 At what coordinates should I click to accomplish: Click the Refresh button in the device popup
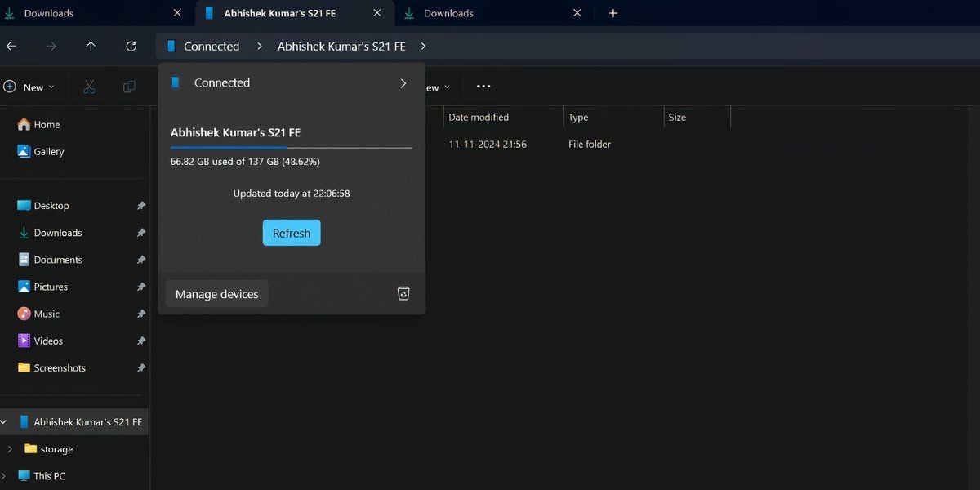(292, 233)
